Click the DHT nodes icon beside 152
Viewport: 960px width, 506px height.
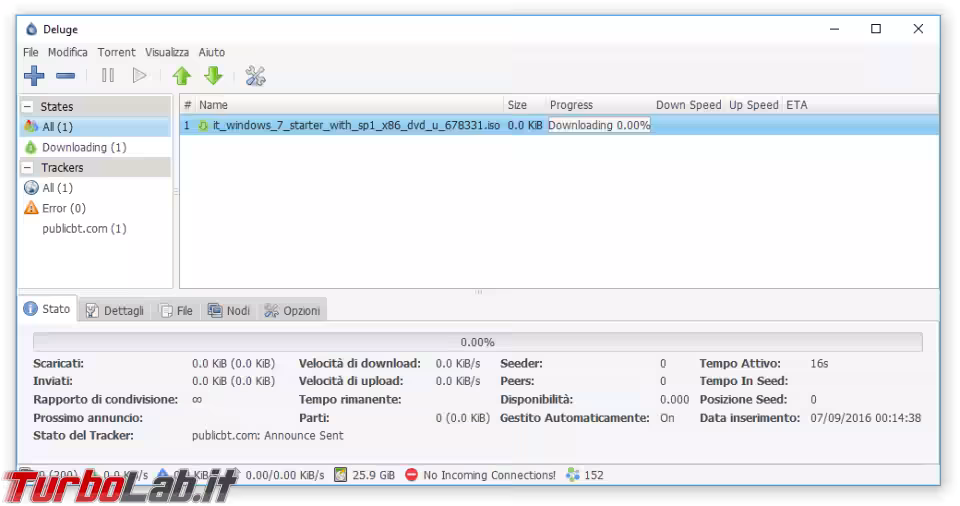click(x=572, y=475)
